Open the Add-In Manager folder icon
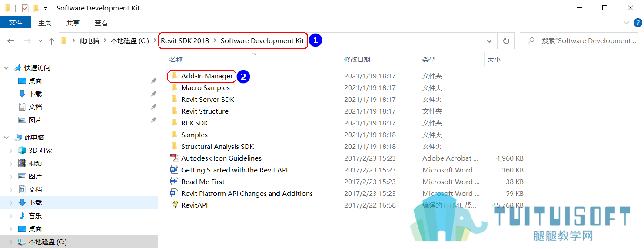The height and width of the screenshot is (249, 644). click(174, 76)
